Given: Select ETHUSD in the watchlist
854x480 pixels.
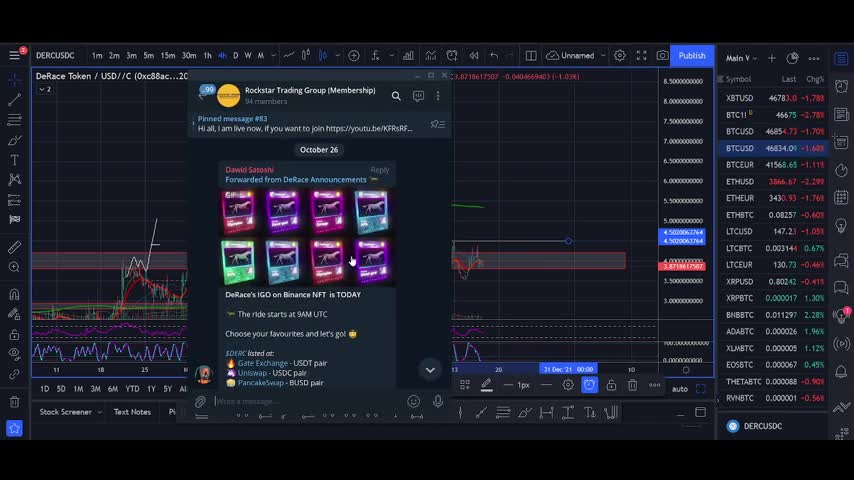Looking at the screenshot, I should tap(773, 181).
